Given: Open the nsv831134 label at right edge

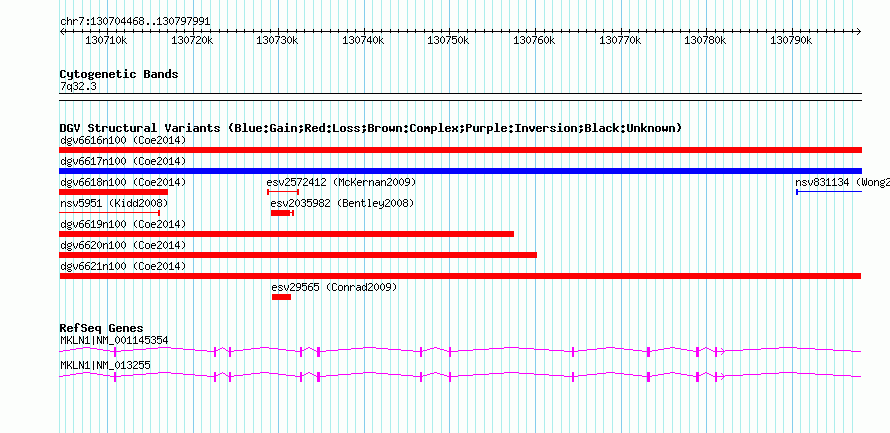Looking at the screenshot, I should click(842, 182).
